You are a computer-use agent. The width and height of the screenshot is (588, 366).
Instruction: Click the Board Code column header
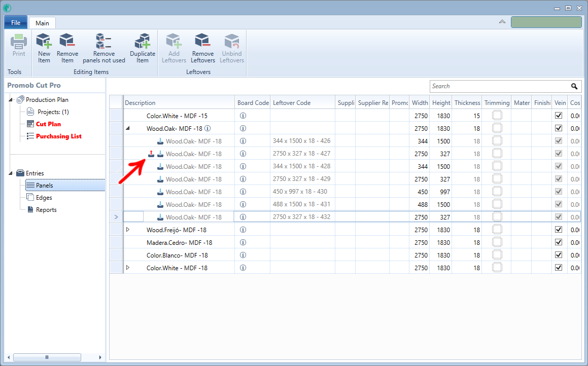[253, 102]
